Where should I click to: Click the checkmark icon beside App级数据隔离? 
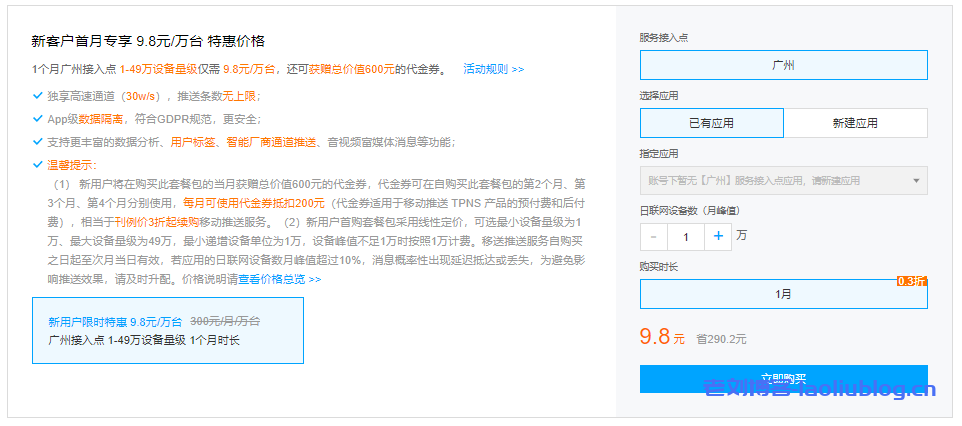coord(37,119)
